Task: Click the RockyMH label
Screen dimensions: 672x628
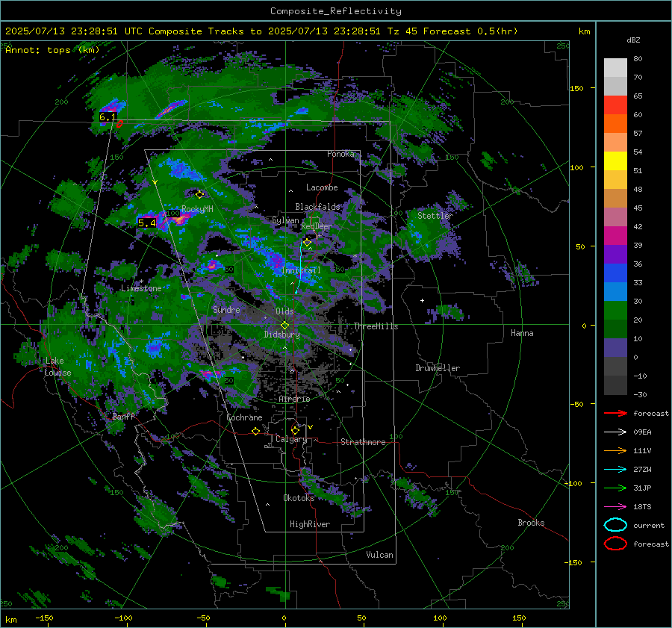Action: [197, 209]
